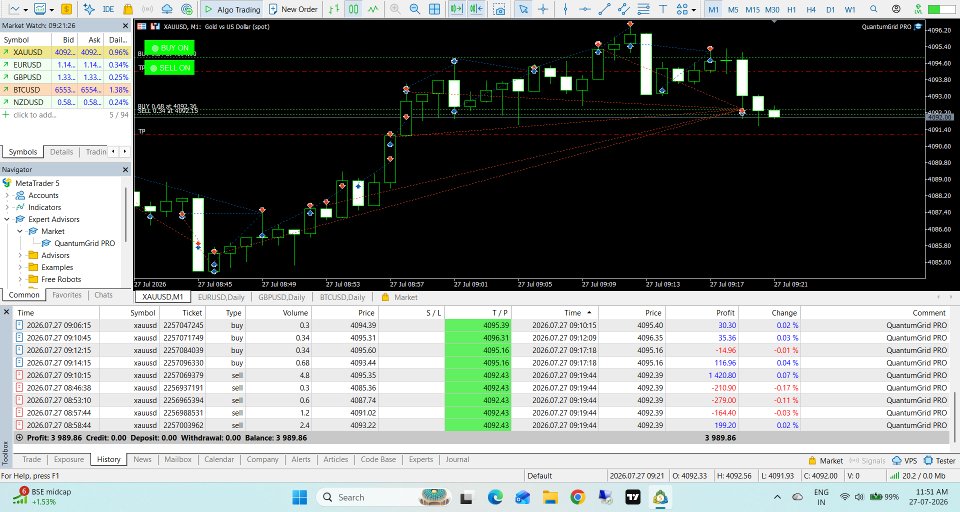Image resolution: width=960 pixels, height=512 pixels.
Task: Expand the Free Robots folder
Action: click(x=20, y=279)
